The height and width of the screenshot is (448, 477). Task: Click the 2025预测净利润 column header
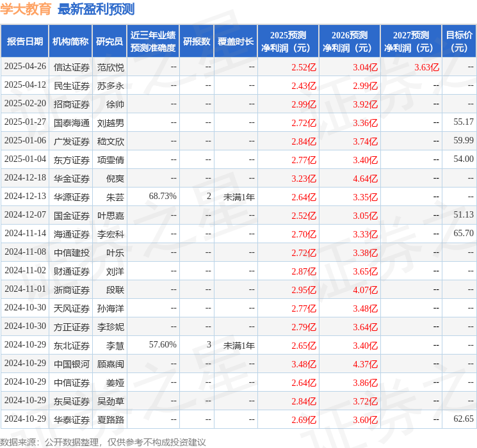pos(287,42)
